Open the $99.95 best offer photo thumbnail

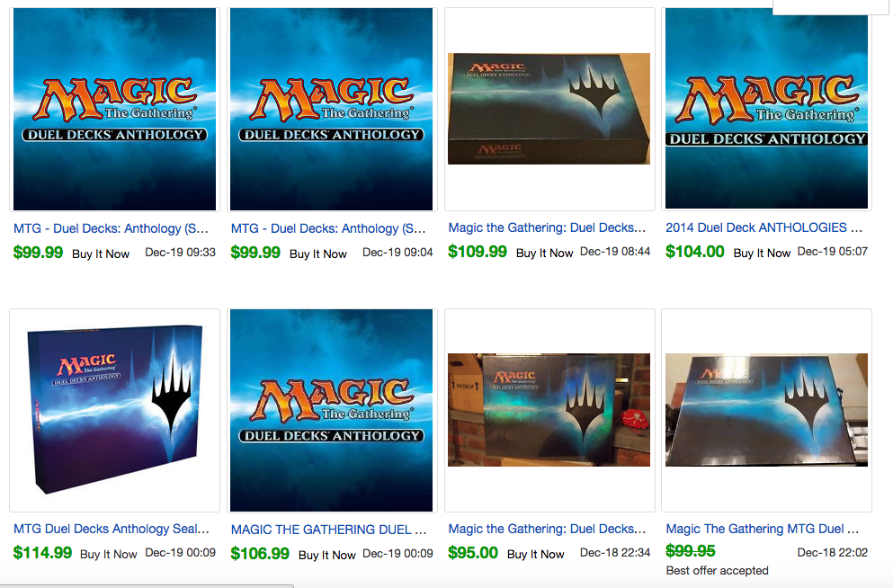(766, 410)
